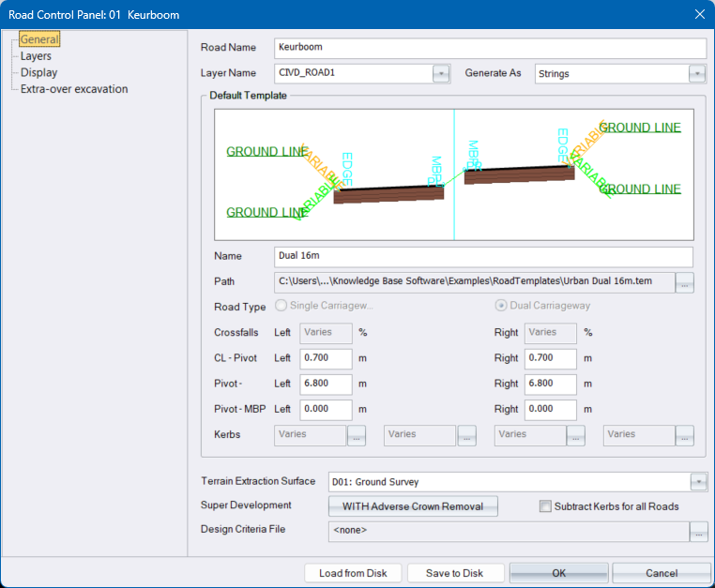Open third Kerbs browse button
This screenshot has width=715, height=588.
(576, 435)
